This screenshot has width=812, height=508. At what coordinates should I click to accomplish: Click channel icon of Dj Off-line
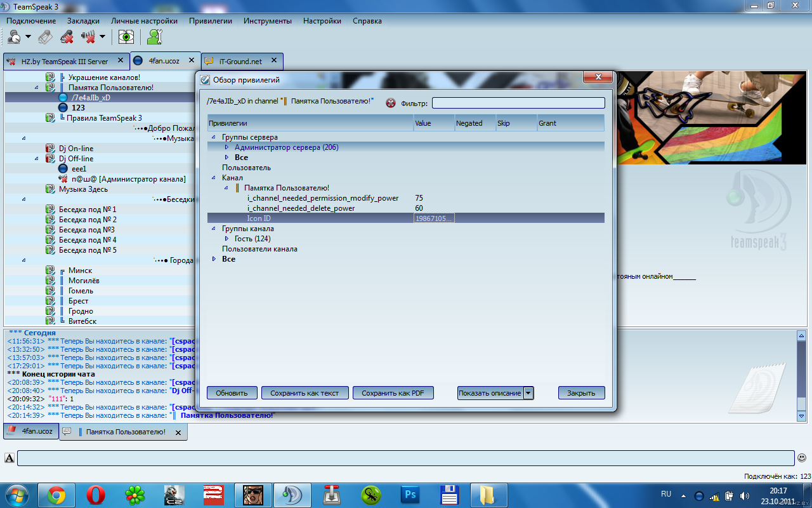tap(50, 159)
